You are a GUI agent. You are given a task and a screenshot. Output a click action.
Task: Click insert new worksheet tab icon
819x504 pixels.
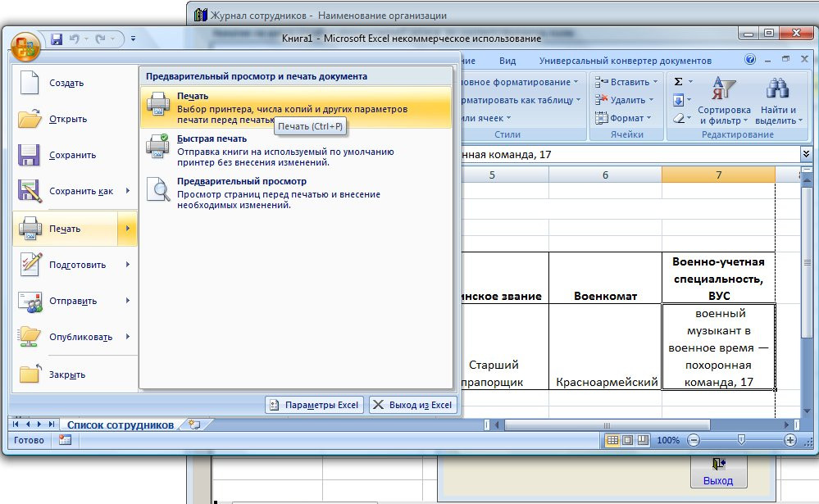point(195,425)
